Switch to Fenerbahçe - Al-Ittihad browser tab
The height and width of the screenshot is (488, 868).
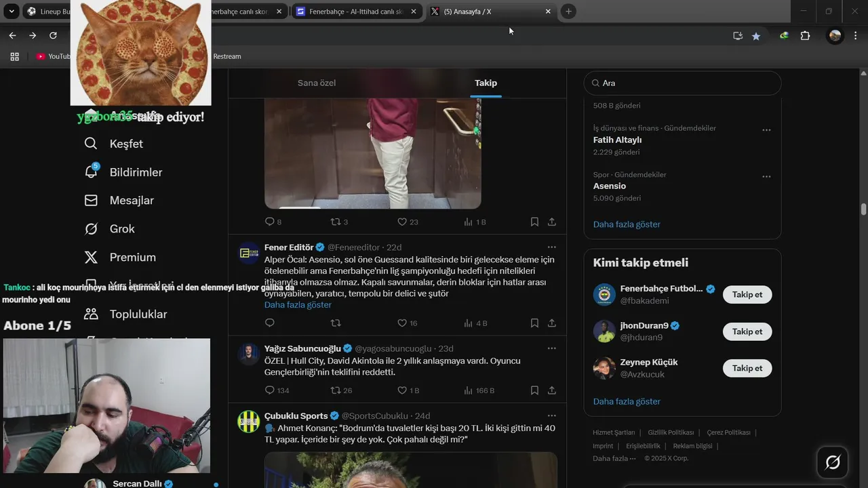[357, 12]
